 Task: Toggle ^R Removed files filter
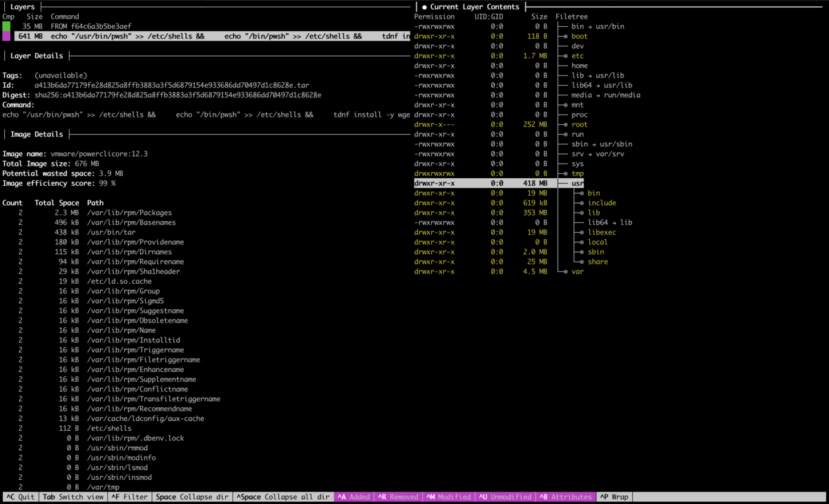coord(398,497)
